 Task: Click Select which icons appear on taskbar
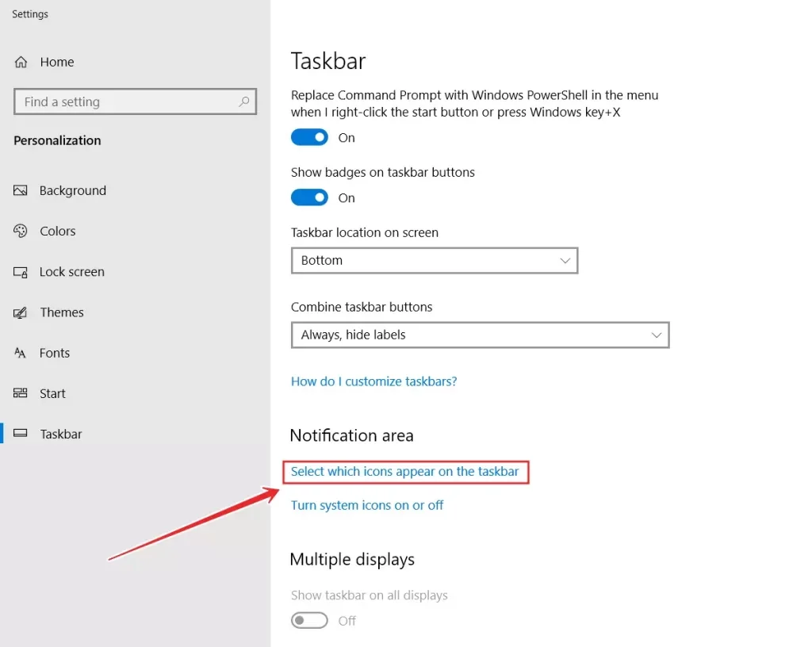[x=404, y=472]
